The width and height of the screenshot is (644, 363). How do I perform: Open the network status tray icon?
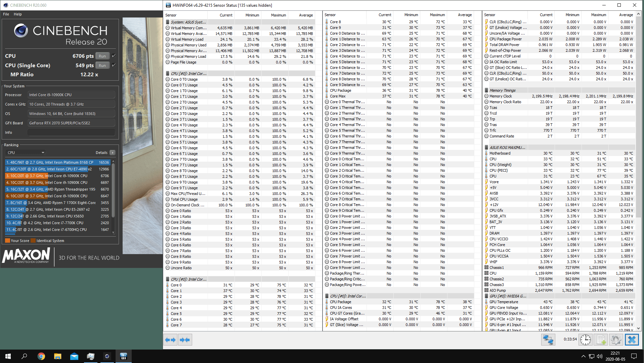tap(591, 356)
